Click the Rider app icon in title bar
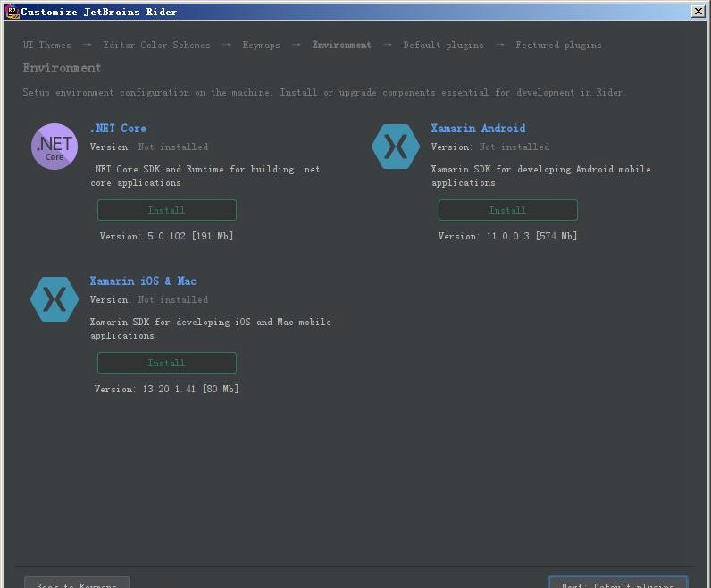The height and width of the screenshot is (588, 711). (x=13, y=12)
